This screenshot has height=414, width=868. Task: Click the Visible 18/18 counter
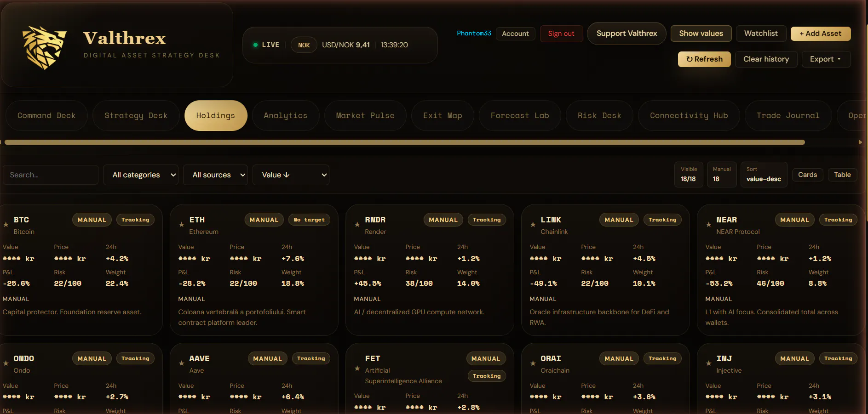689,175
